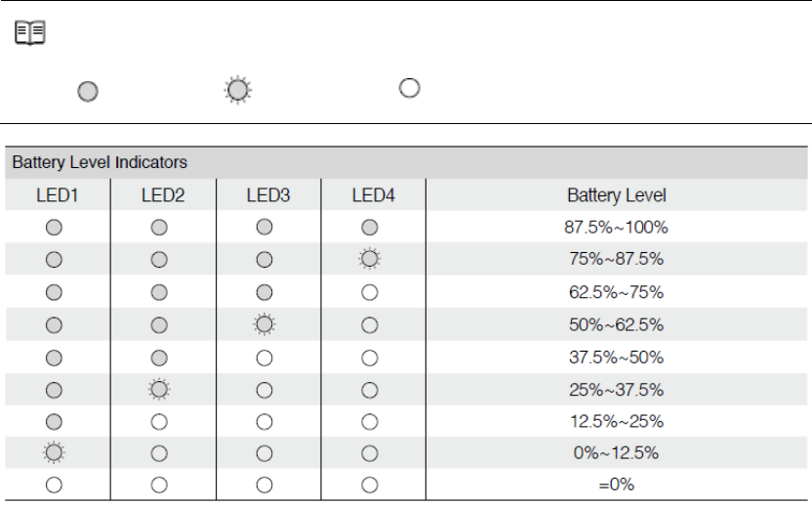Click blinking LED1 in 0%~12.5% row
The image size is (812, 506).
pyautogui.click(x=54, y=452)
